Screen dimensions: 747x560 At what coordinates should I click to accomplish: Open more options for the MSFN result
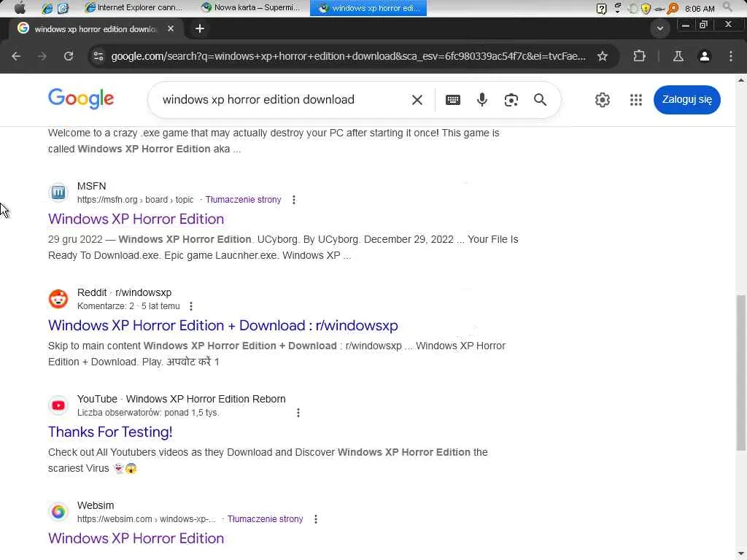(x=294, y=200)
